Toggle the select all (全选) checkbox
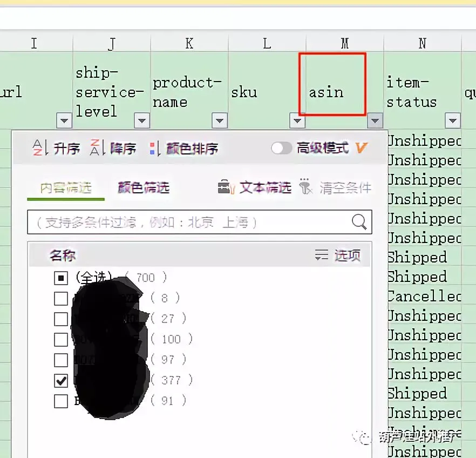476x458 pixels. pos(62,278)
